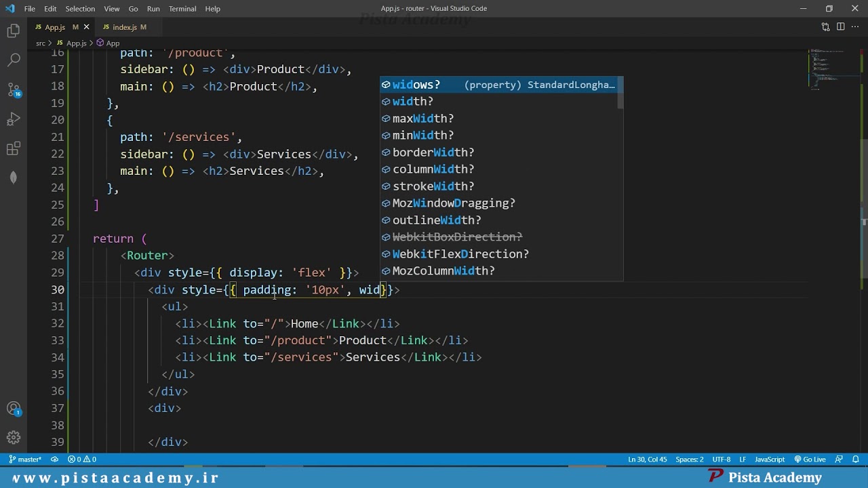The width and height of the screenshot is (868, 488).
Task: Click the '/services' path string on line 21
Action: click(199, 137)
